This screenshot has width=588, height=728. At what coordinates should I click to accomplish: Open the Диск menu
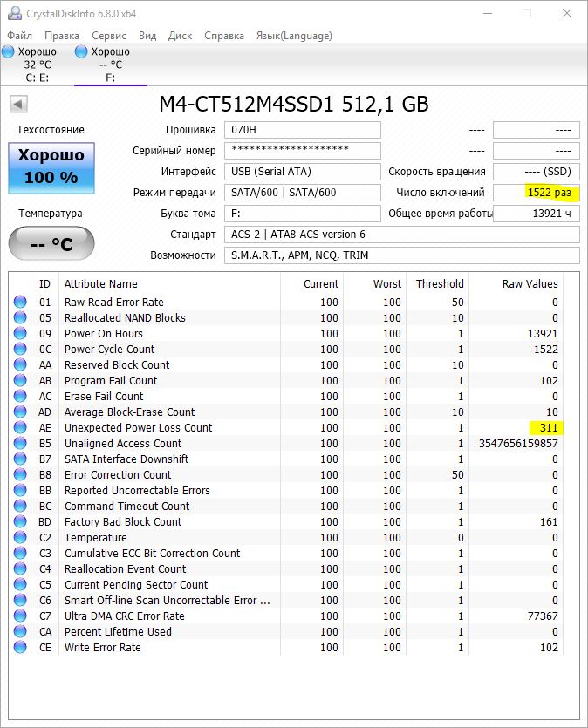180,36
